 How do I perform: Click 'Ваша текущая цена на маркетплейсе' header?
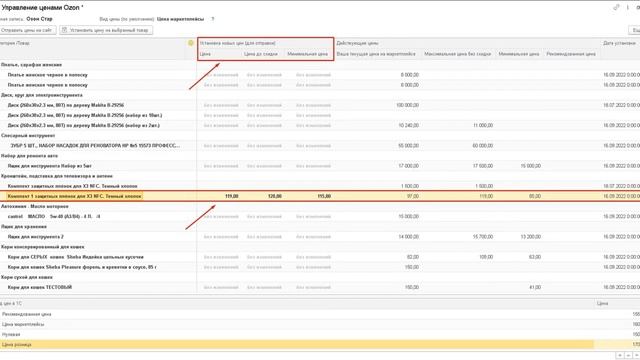tap(376, 54)
